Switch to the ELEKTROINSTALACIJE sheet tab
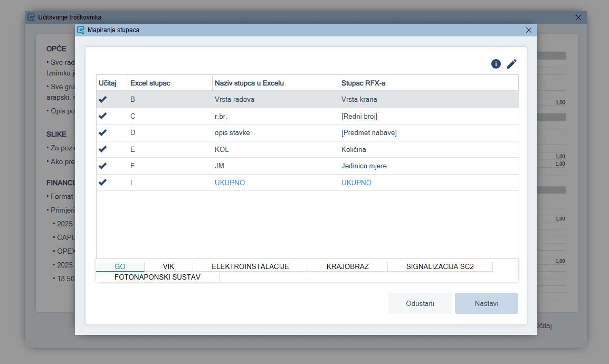Viewport: 609px width, 364px height. (x=250, y=266)
